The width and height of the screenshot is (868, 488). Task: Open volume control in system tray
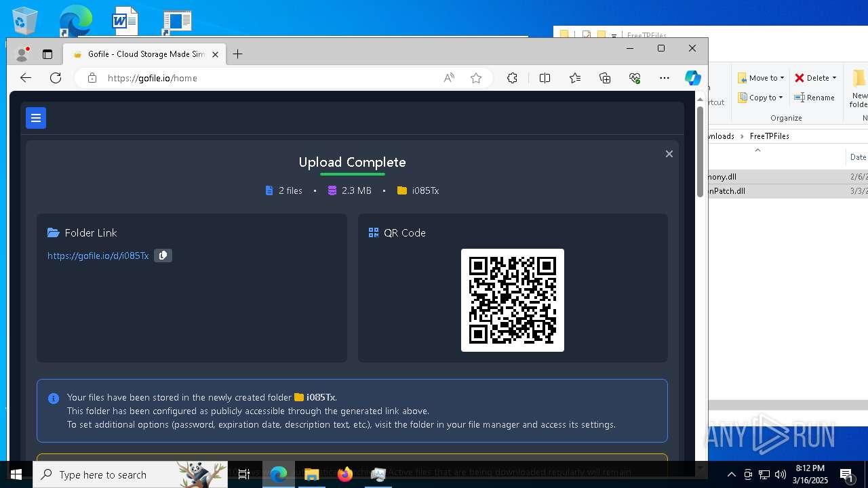(x=781, y=474)
